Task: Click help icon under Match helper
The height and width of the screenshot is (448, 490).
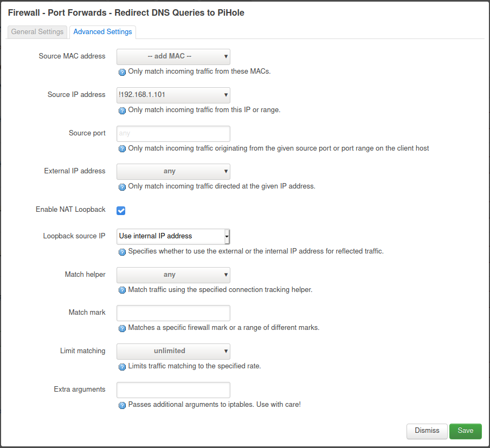Action: (x=122, y=290)
